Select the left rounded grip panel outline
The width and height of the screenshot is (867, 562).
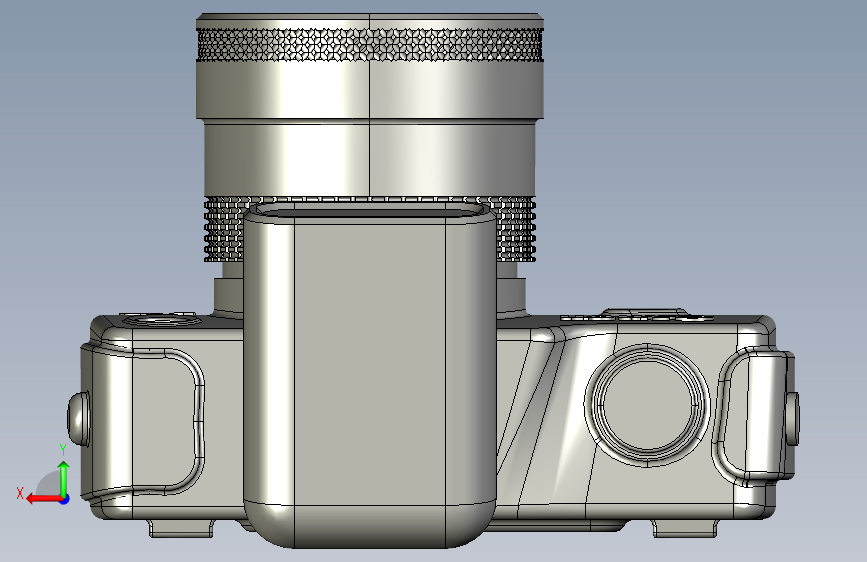point(143,422)
